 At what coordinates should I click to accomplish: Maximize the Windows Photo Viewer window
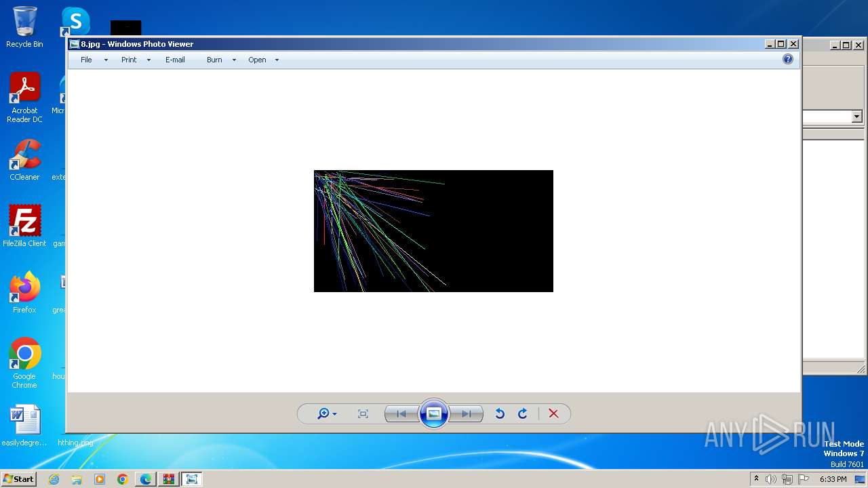(x=781, y=44)
